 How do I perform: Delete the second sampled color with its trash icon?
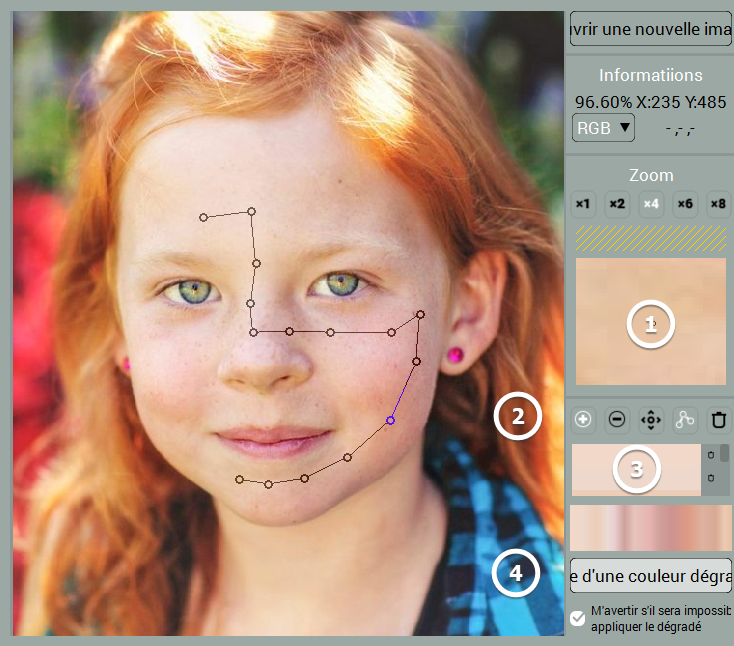pyautogui.click(x=711, y=478)
